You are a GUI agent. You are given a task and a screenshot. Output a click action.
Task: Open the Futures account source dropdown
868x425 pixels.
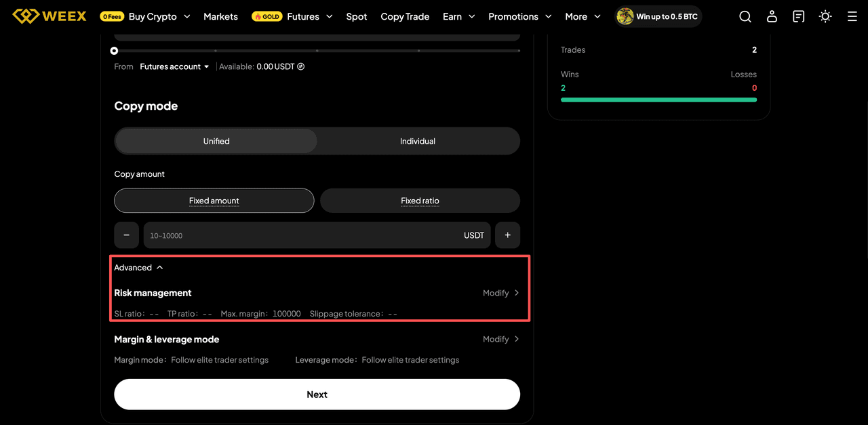174,66
